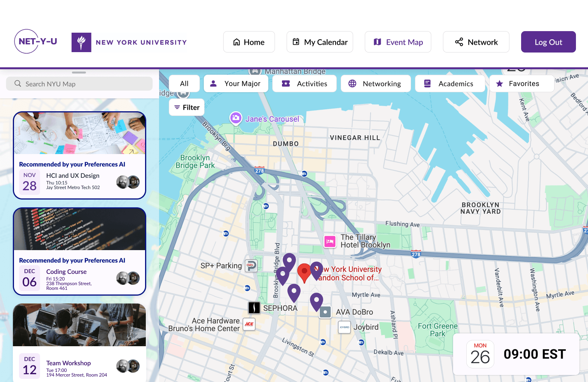
Task: Show Favorites on the map
Action: pyautogui.click(x=522, y=84)
